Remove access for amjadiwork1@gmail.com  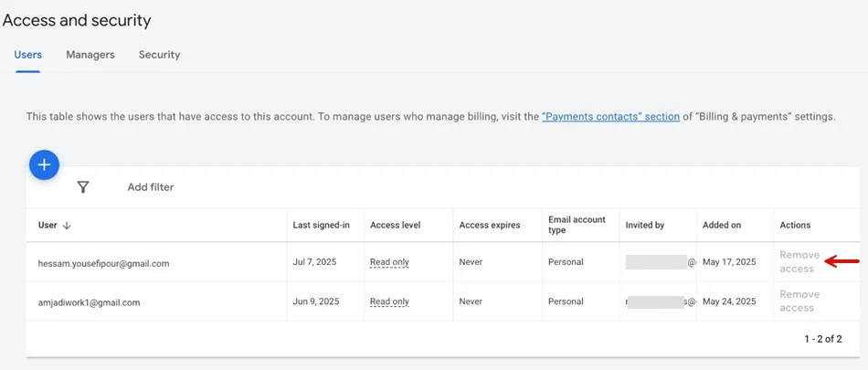799,301
